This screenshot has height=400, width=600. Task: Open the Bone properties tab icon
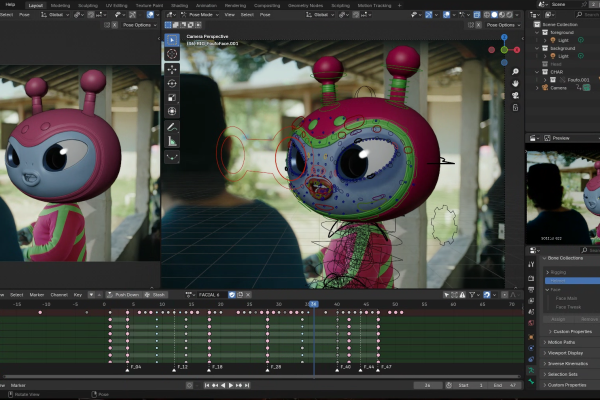pyautogui.click(x=531, y=382)
